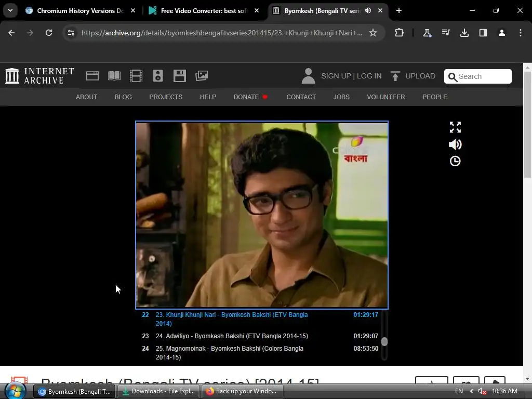View site information icon in address bar
Image resolution: width=532 pixels, height=399 pixels.
71,33
